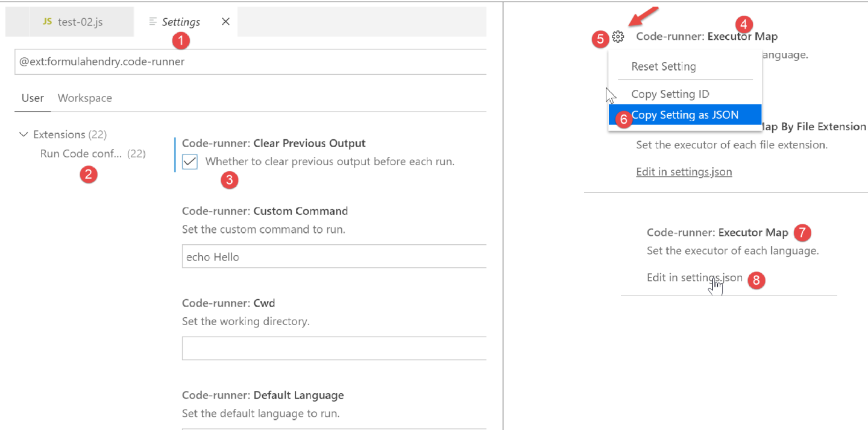Click the Code-runner: Default Language setting title

tap(262, 396)
